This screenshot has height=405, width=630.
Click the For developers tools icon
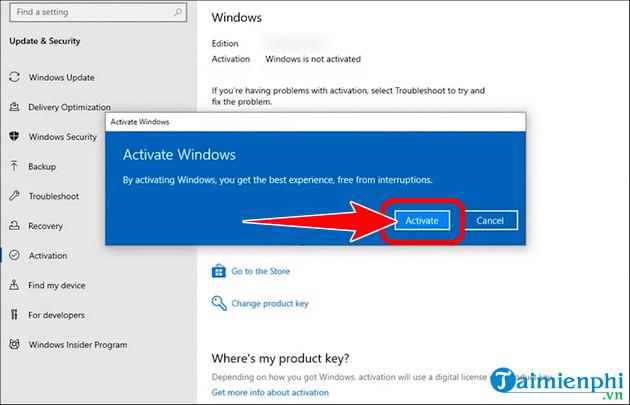[x=14, y=314]
